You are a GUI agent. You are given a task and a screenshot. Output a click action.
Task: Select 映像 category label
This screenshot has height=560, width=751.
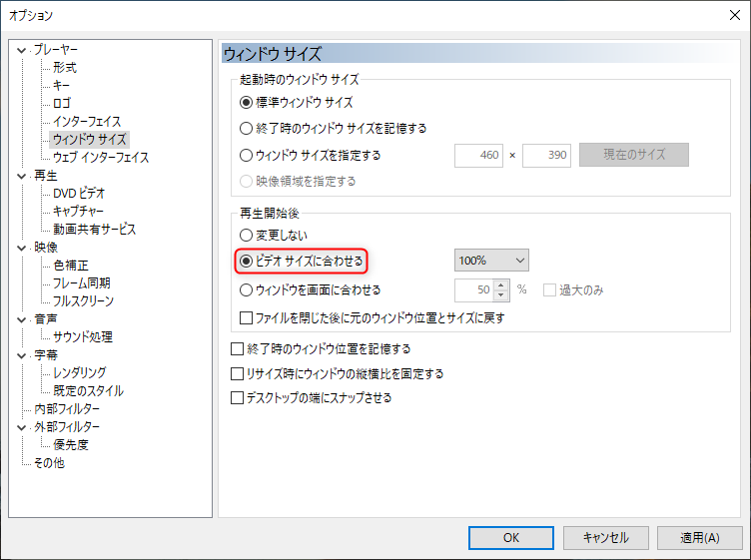coord(46,248)
